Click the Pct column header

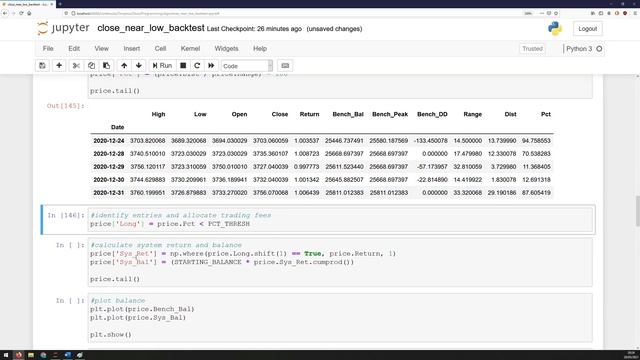point(546,114)
